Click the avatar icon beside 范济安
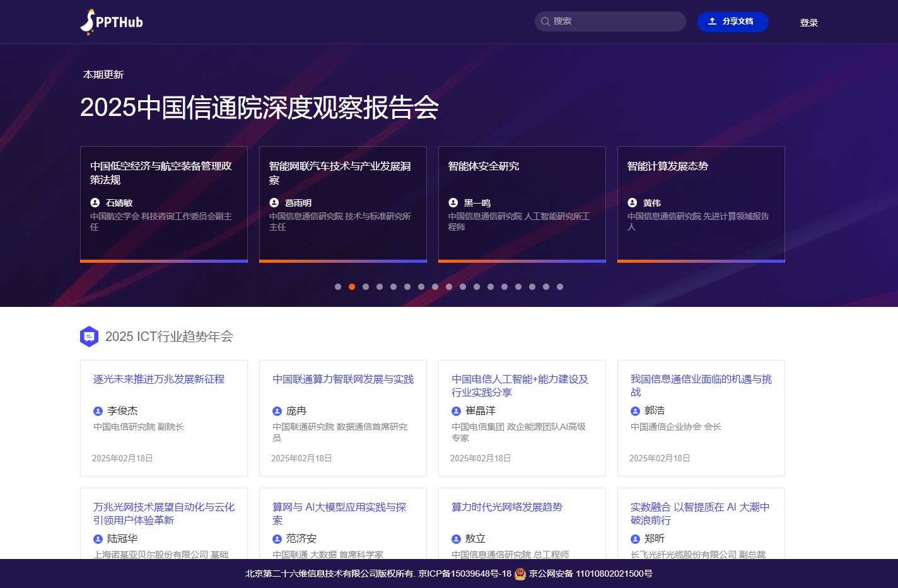This screenshot has height=588, width=898. tap(277, 539)
